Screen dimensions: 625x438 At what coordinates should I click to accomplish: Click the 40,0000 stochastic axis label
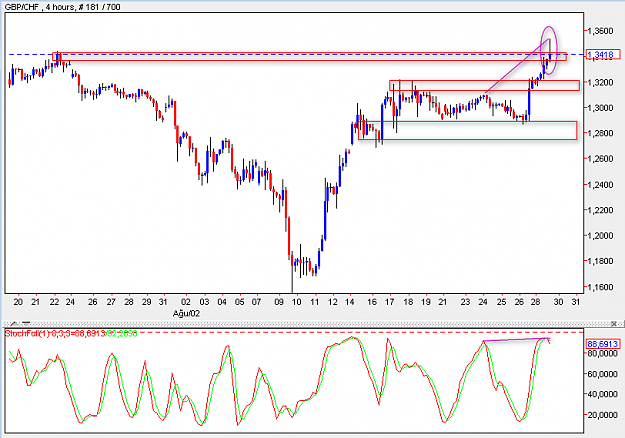point(603,394)
